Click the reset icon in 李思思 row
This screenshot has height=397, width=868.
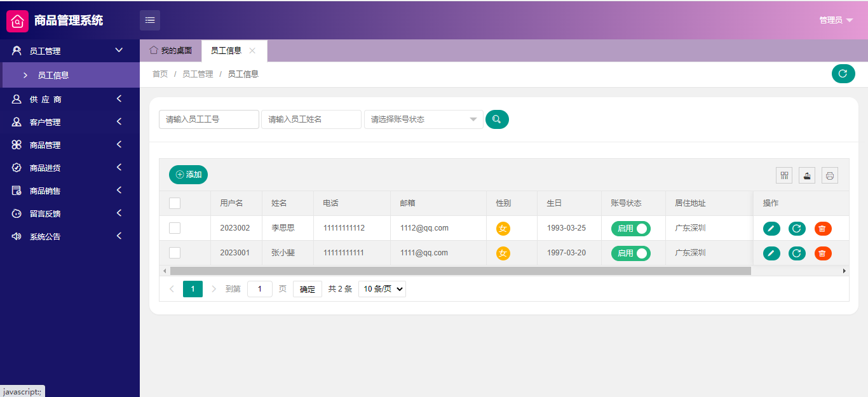797,229
